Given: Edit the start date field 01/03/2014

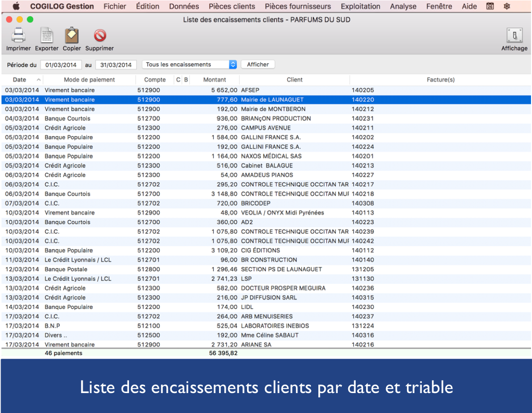Looking at the screenshot, I should point(61,65).
